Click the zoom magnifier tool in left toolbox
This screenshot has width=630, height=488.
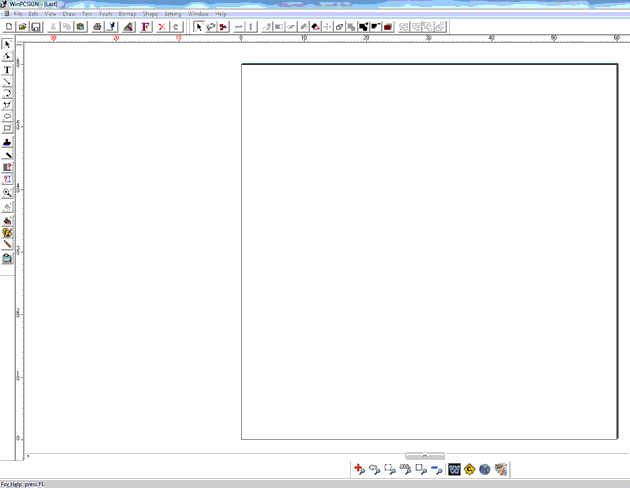(x=7, y=192)
